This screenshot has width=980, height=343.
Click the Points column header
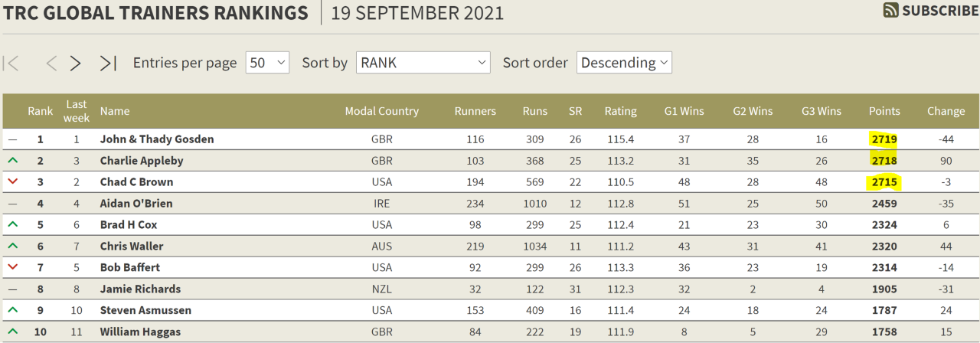[x=884, y=111]
